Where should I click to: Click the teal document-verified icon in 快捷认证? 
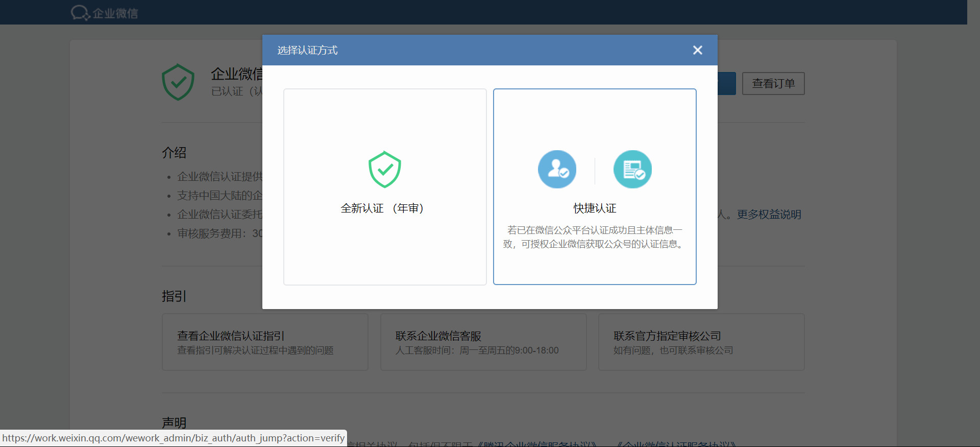[632, 169]
